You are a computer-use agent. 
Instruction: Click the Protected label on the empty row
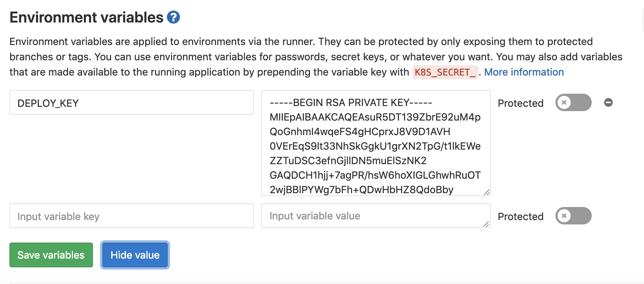(521, 216)
